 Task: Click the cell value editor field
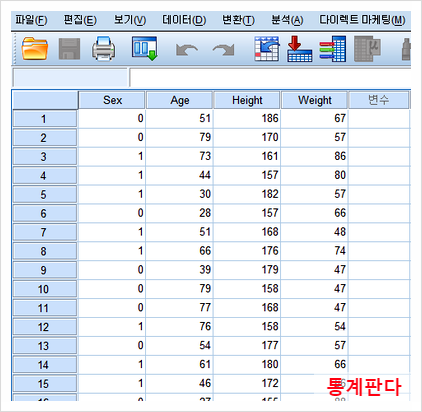click(x=270, y=78)
